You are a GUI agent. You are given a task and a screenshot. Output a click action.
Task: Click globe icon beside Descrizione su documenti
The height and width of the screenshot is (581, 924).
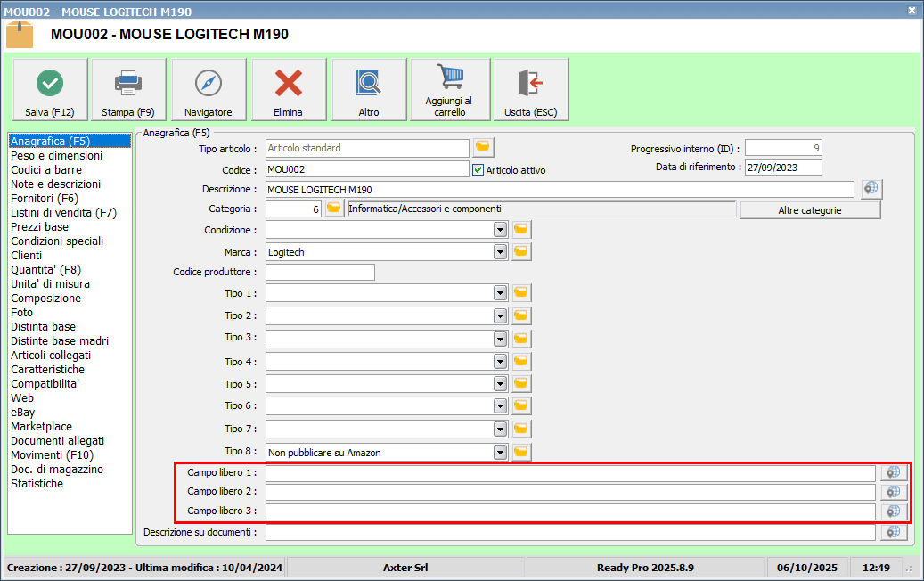point(894,532)
